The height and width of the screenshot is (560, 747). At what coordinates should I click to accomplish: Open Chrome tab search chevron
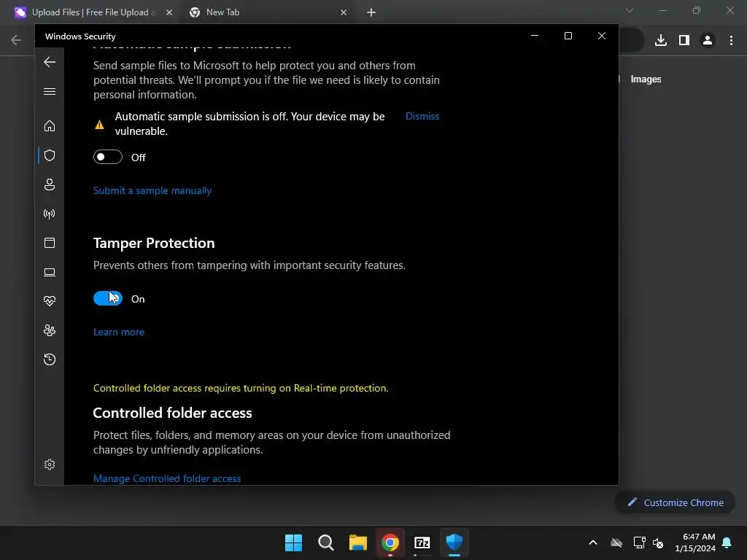point(630,10)
